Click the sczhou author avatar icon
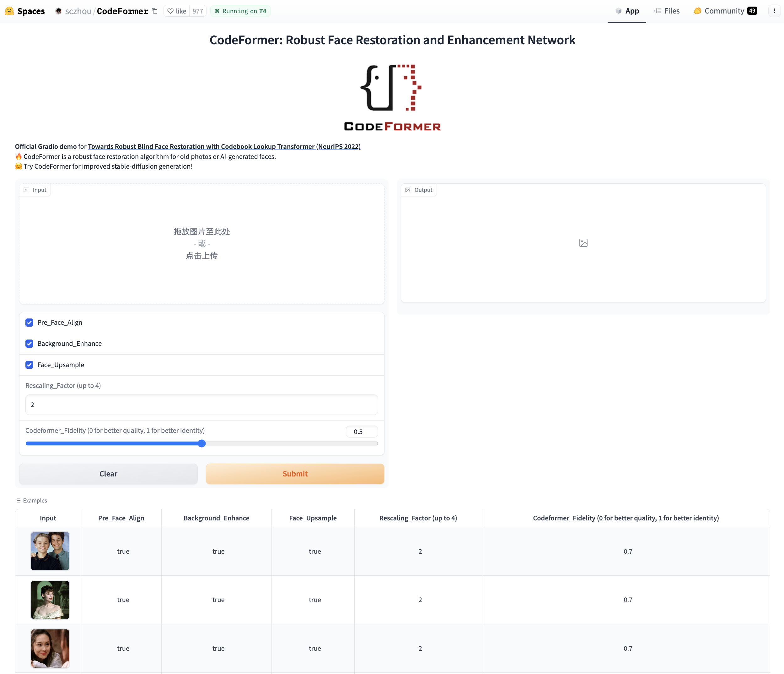The image size is (784, 674). click(x=59, y=11)
